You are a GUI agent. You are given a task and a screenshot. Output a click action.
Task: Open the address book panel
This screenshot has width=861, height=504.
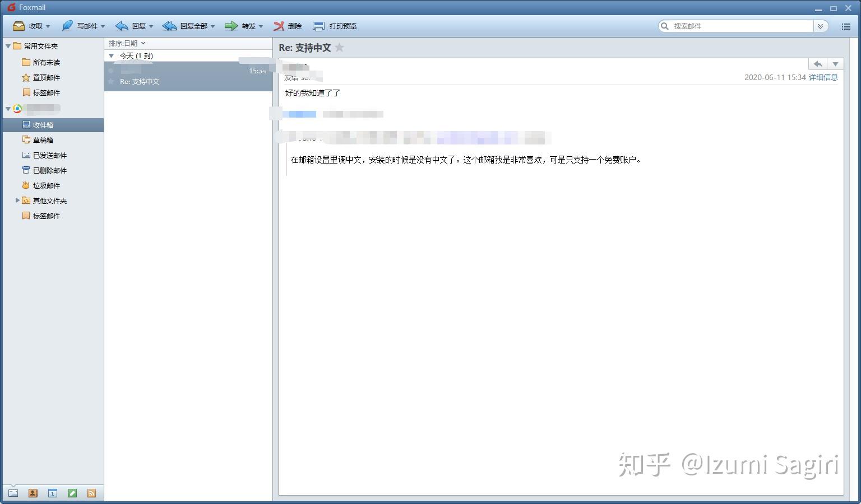pos(33,492)
